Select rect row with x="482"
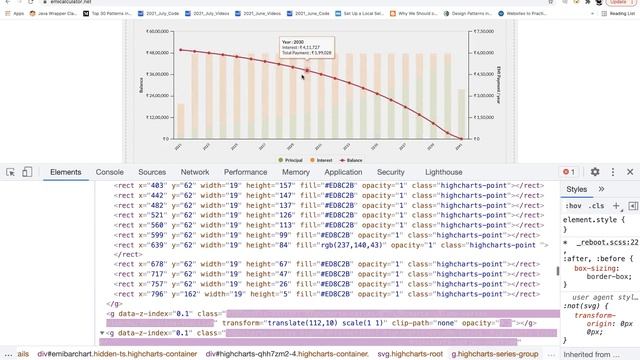 [x=329, y=205]
